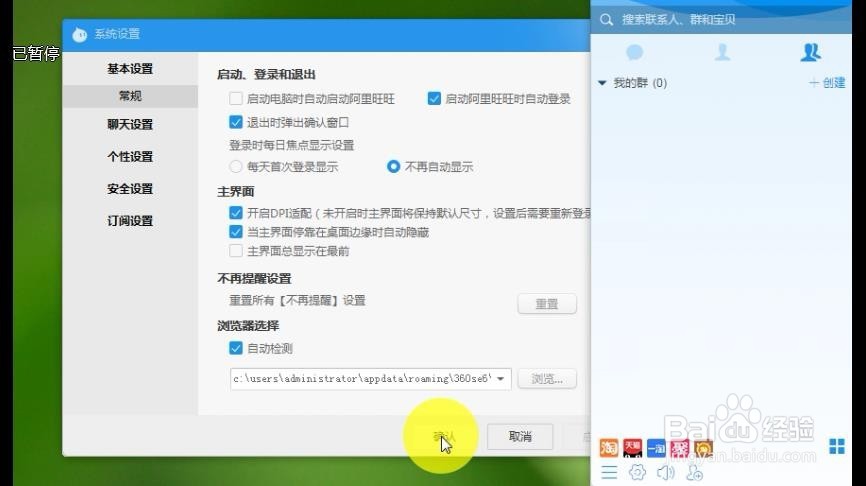This screenshot has height=486, width=866.
Task: Switch to the chat conversations tab icon
Action: coord(635,52)
